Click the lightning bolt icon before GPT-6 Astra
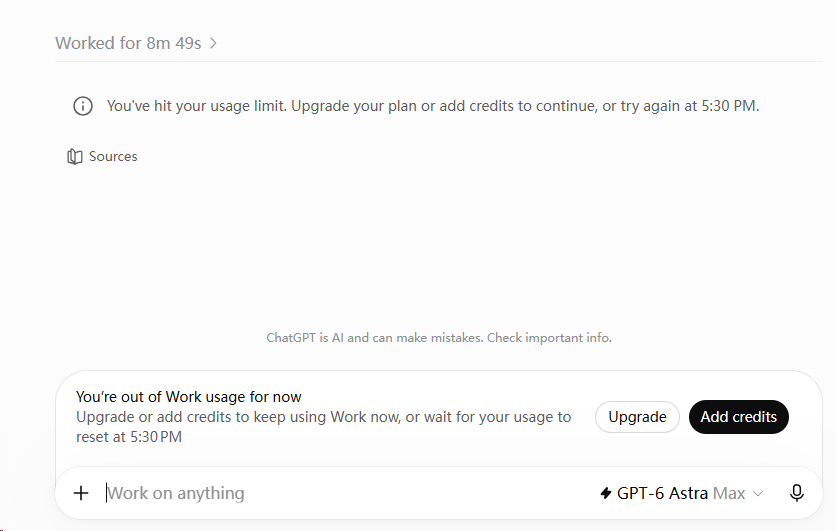This screenshot has width=836, height=531. [606, 493]
